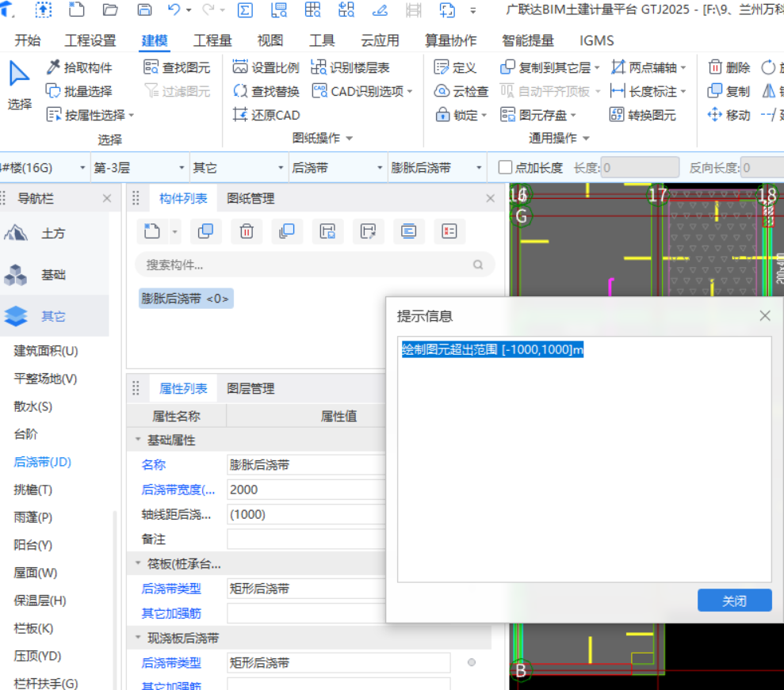
Task: Open the 开始 menu tab
Action: pos(28,40)
